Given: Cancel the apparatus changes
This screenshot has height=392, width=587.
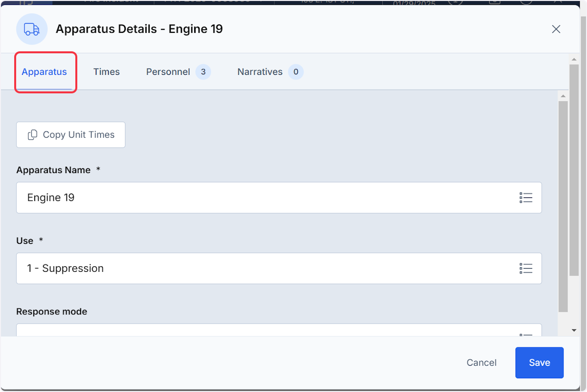Looking at the screenshot, I should (481, 363).
